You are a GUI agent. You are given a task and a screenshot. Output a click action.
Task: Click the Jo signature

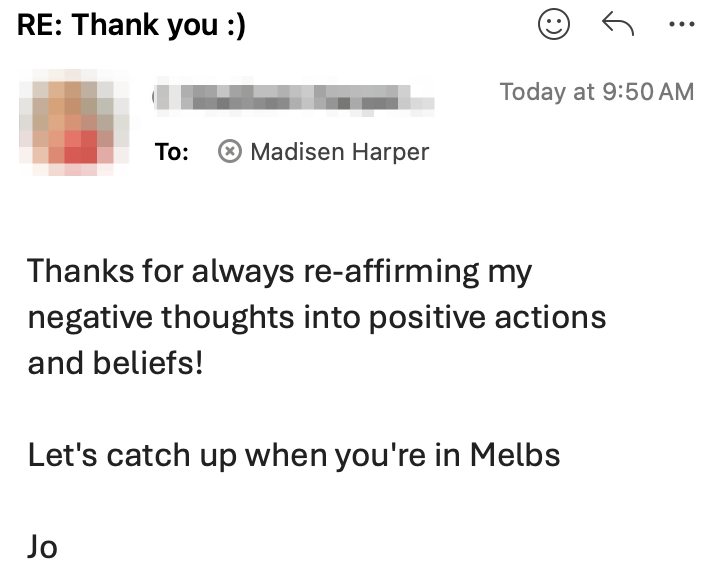pyautogui.click(x=42, y=546)
